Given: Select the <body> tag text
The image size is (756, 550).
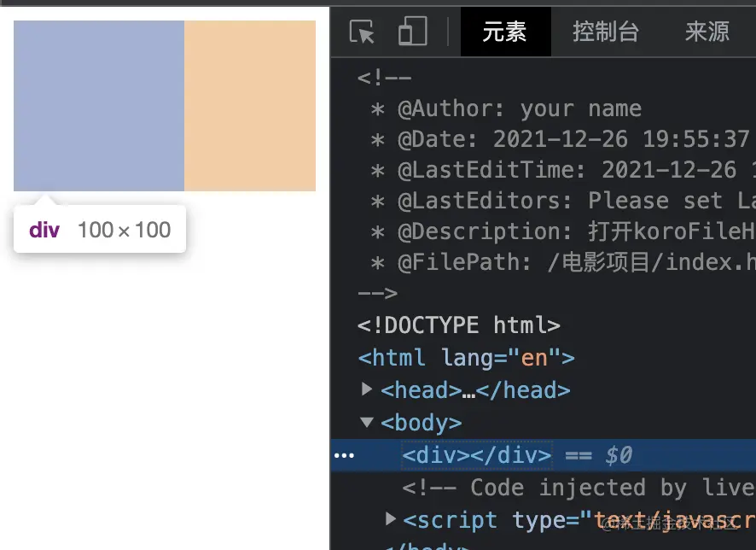Looking at the screenshot, I should click(421, 423).
